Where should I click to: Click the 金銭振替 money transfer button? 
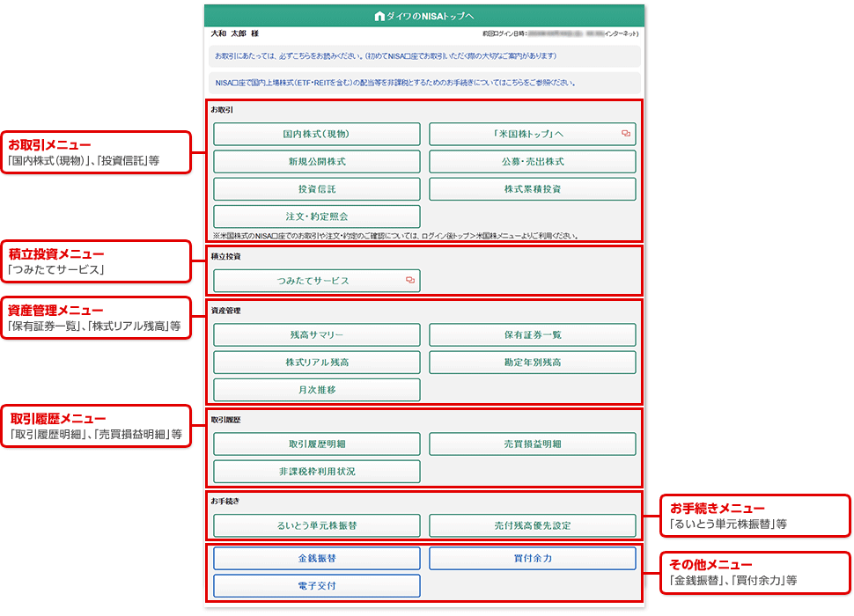(x=317, y=559)
